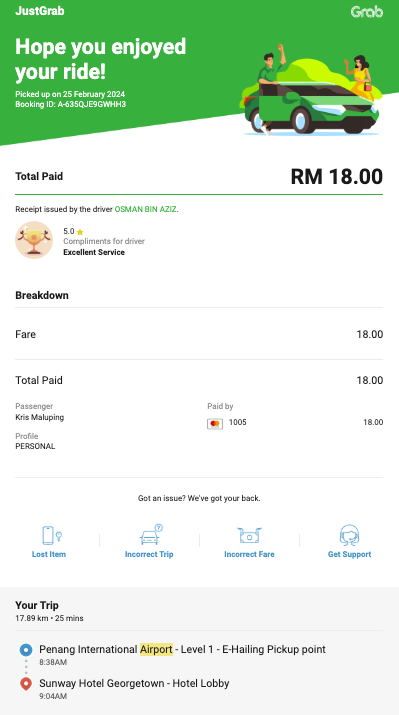Viewport: 399px width, 715px height.
Task: Click the Incorrect Fare money icon
Action: 249,535
